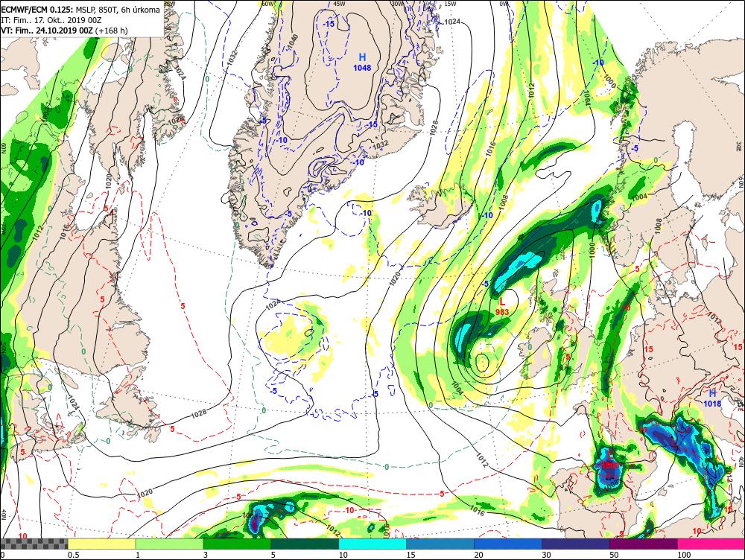Click the 15W longitude label
Screen dimensions: 745x560
(x=451, y=3)
